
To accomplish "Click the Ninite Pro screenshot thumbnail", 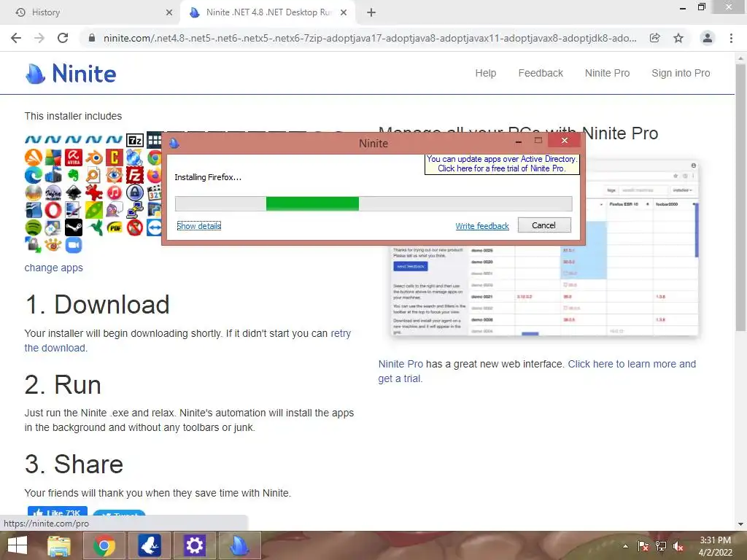I will point(544,291).
